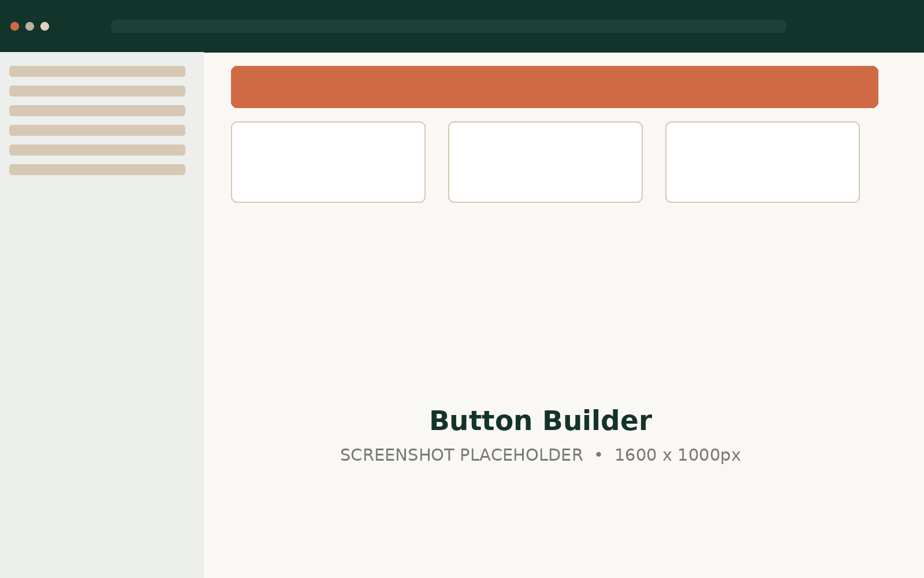The height and width of the screenshot is (578, 924).
Task: Click the wide orange banner bar
Action: tap(554, 87)
